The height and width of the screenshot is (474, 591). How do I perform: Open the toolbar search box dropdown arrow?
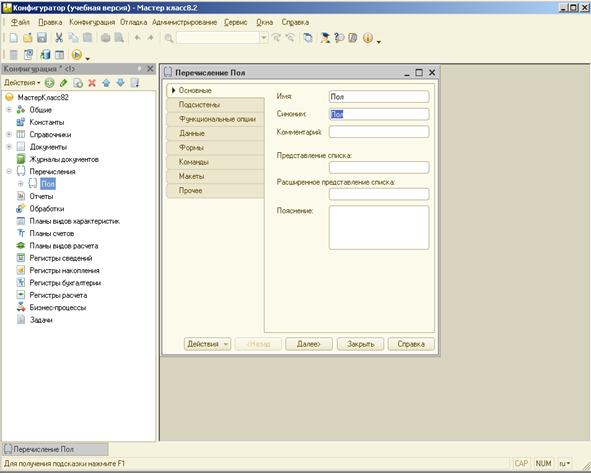(x=264, y=38)
